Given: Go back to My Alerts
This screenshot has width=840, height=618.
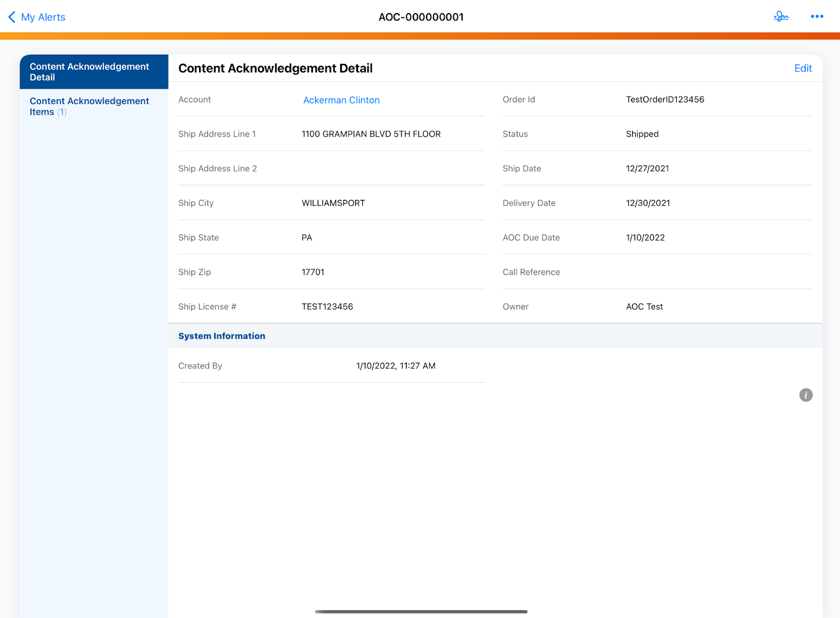Looking at the screenshot, I should 43,17.
